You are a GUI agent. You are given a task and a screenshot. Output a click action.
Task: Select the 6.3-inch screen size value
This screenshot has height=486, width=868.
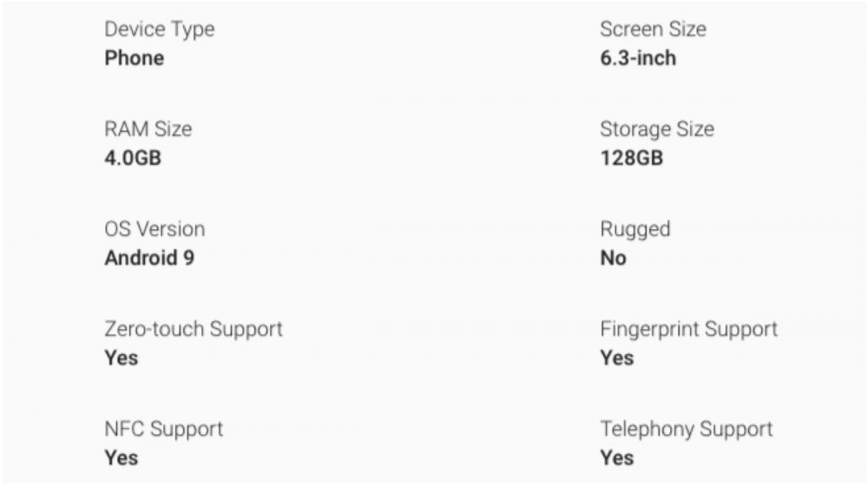pos(637,59)
